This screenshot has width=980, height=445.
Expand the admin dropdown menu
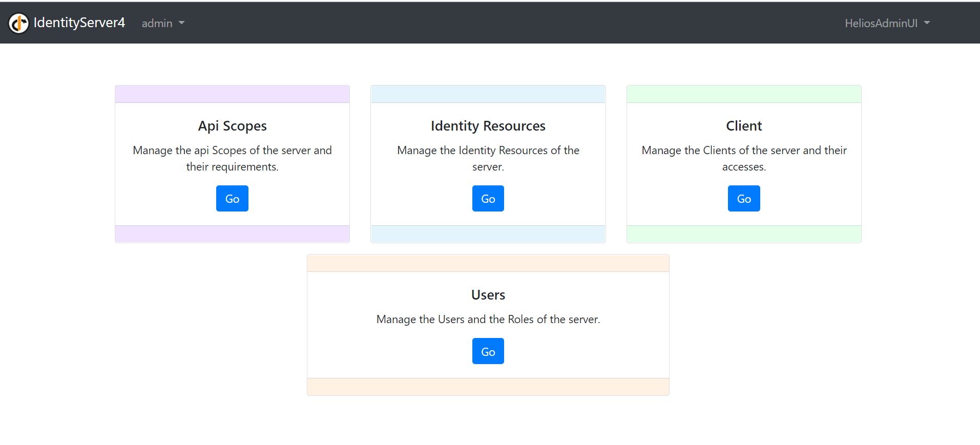click(x=163, y=23)
